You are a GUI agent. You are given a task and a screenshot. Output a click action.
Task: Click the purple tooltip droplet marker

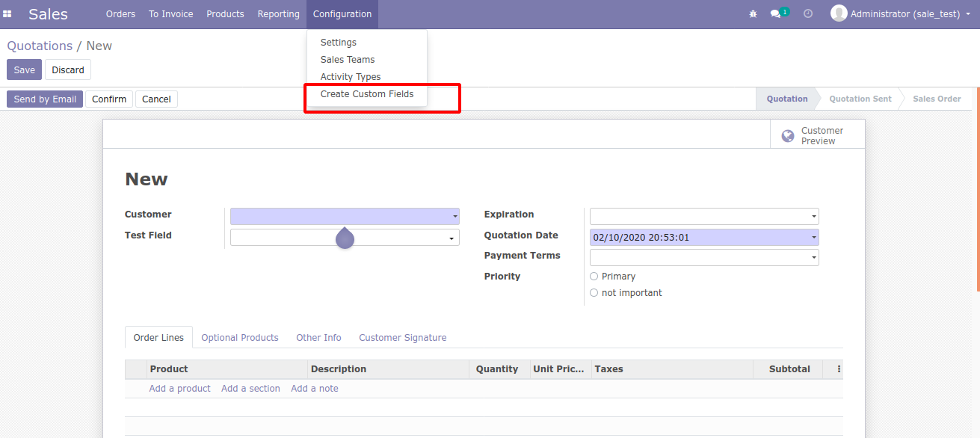pos(345,238)
